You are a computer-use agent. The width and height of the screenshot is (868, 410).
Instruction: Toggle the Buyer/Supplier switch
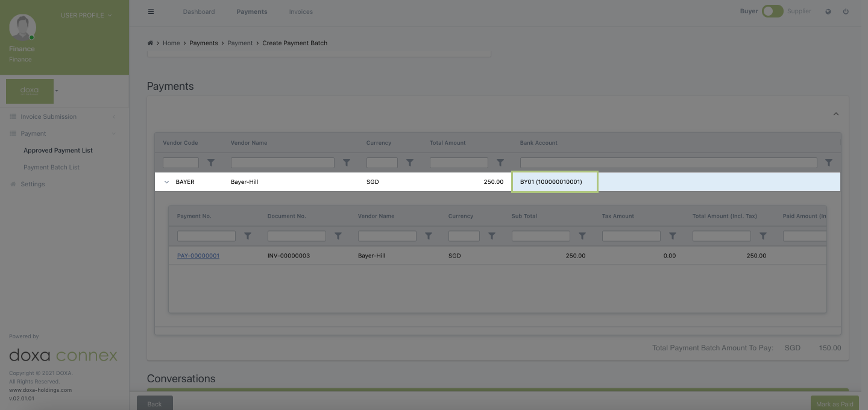[x=772, y=11]
